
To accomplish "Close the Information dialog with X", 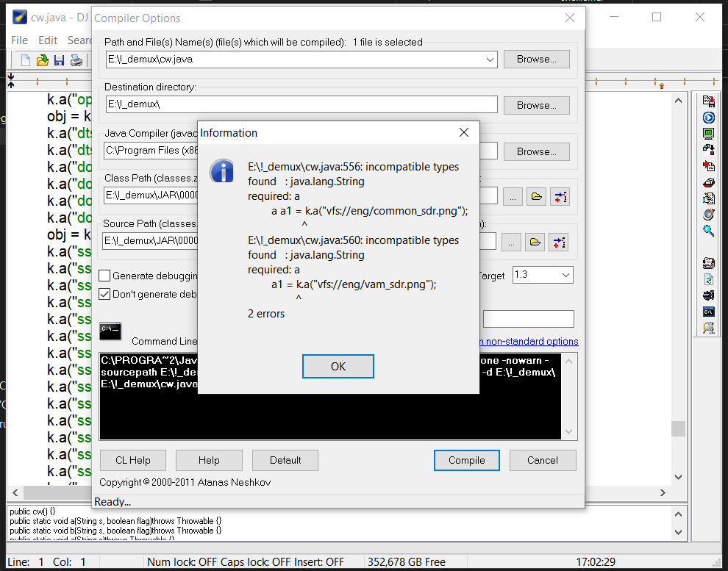I will (464, 133).
